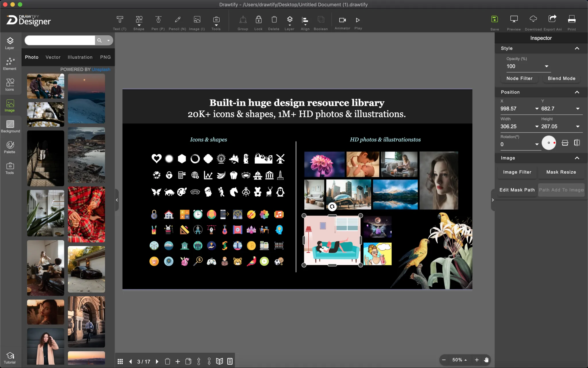This screenshot has width=588, height=368.
Task: Click the Image Filter button
Action: coord(517,172)
